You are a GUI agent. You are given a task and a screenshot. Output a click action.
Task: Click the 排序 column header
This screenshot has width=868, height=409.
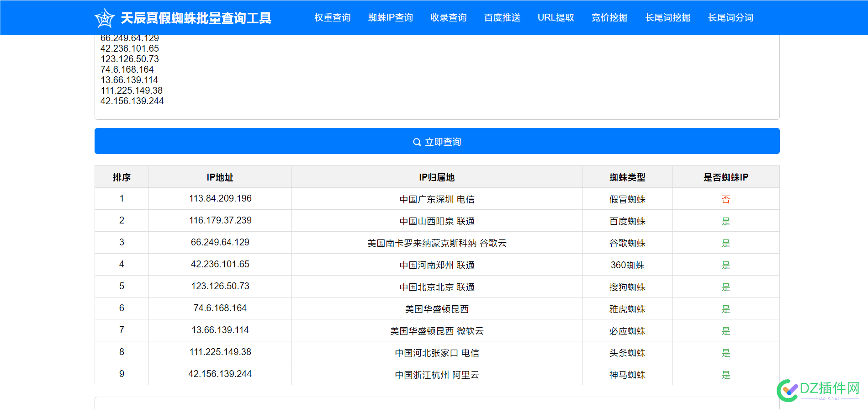coord(122,177)
